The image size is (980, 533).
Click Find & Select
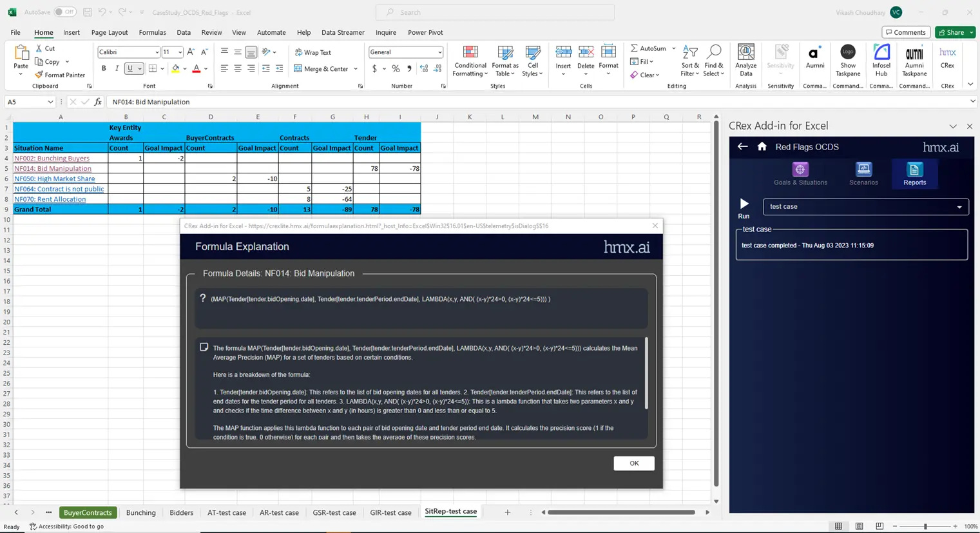[714, 61]
